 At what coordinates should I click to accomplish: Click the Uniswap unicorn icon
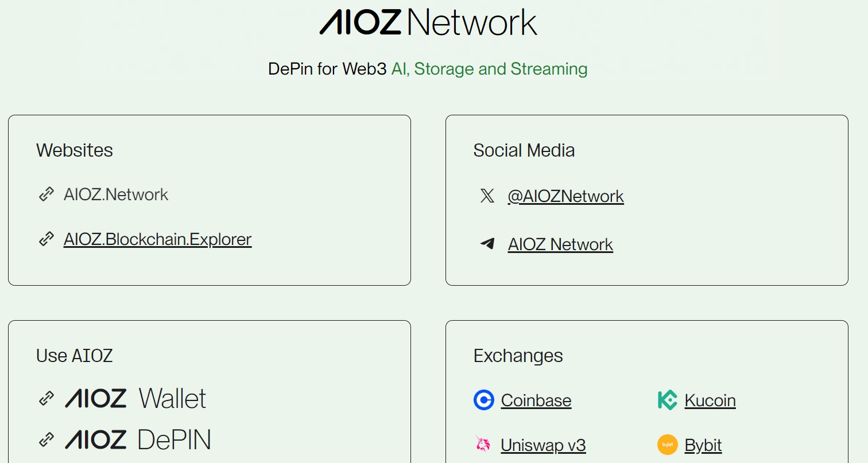483,445
